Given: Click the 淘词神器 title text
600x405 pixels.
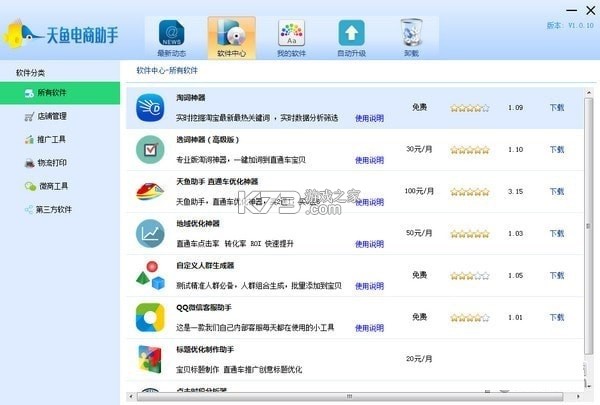Looking at the screenshot, I should pos(191,98).
